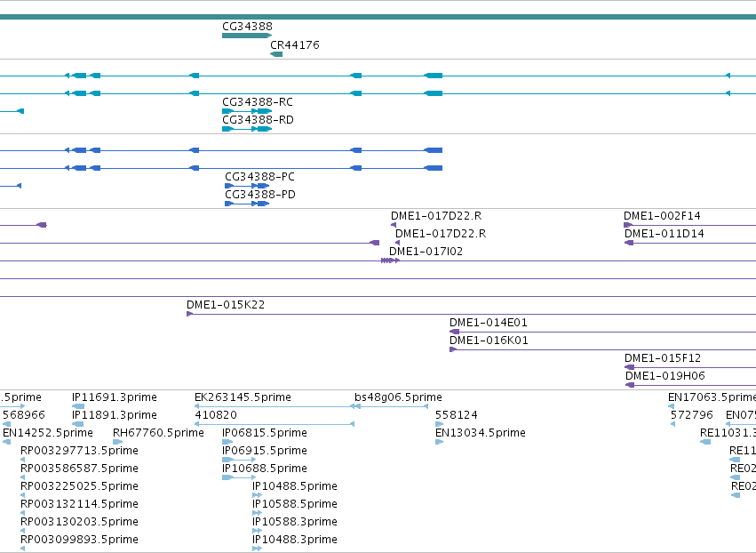Select the IP11691.3prime EST label
This screenshot has height=553, width=756.
(115, 397)
